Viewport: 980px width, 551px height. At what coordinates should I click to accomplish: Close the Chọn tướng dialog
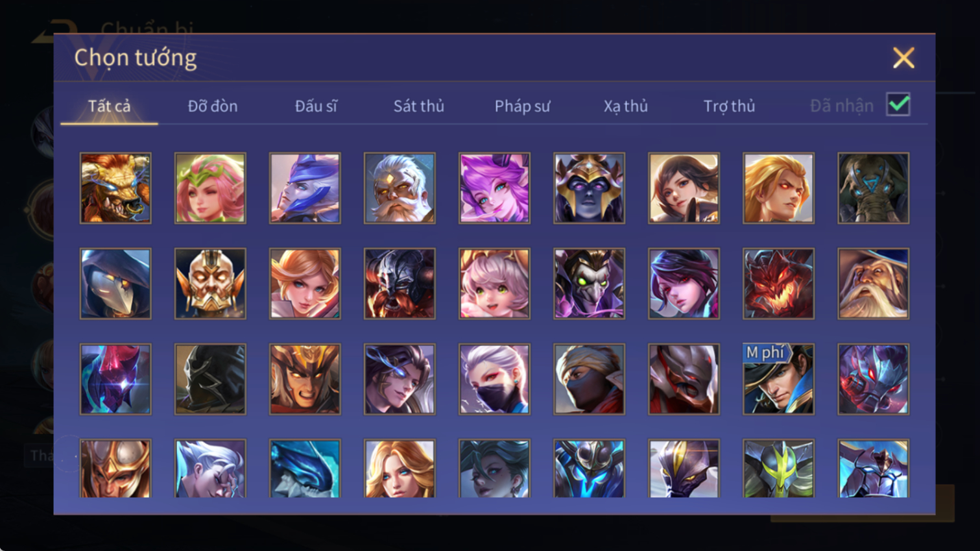pos(903,58)
